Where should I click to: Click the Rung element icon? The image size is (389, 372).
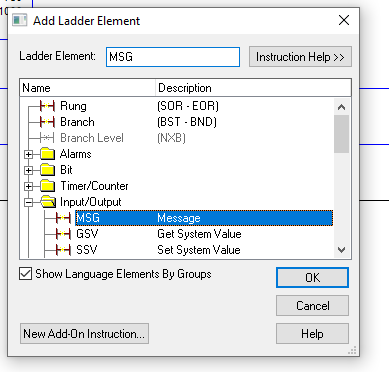pos(47,106)
